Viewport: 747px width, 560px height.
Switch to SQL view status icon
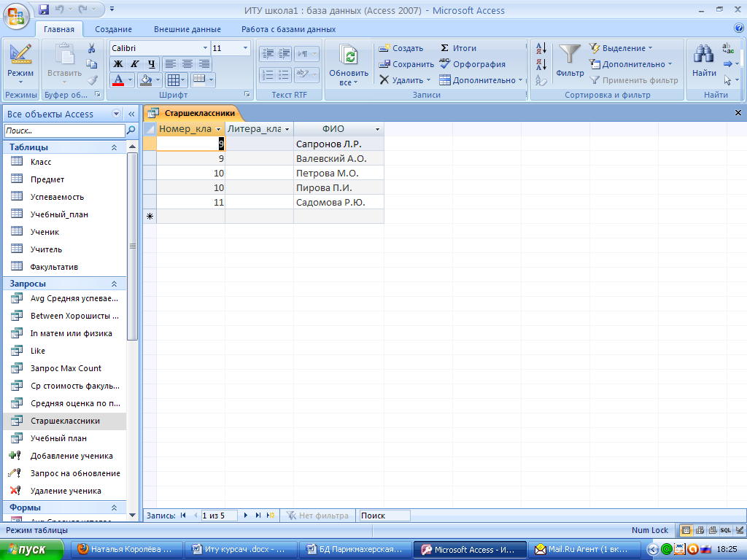click(x=726, y=530)
